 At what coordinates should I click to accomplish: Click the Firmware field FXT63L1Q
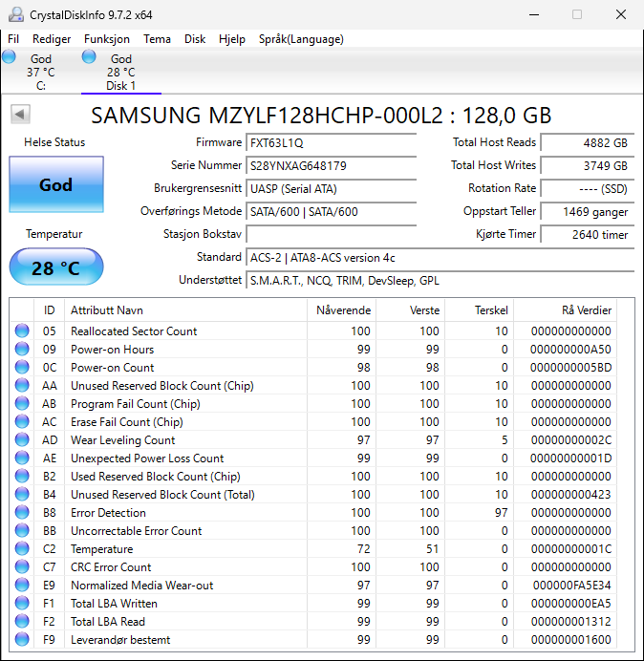click(331, 143)
